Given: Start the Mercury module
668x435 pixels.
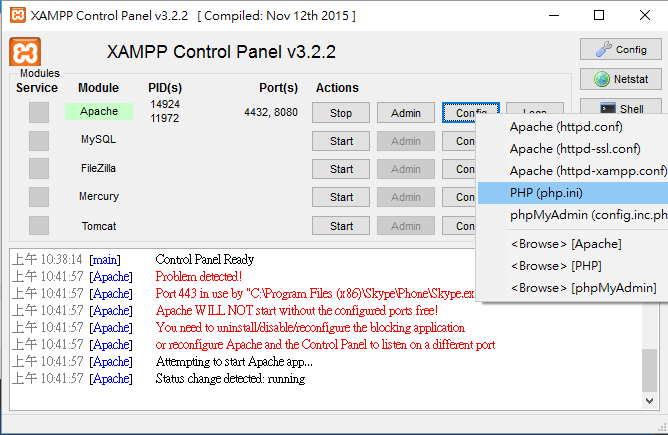Looking at the screenshot, I should (341, 197).
